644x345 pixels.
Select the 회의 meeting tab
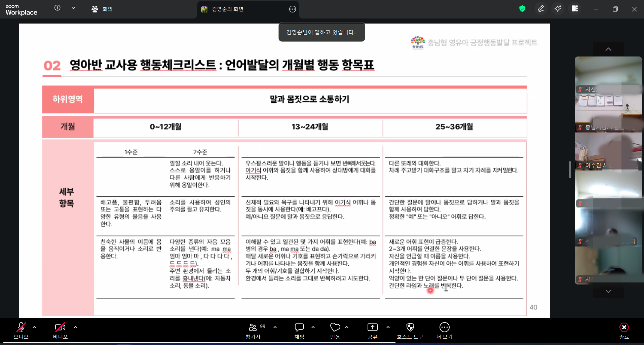(102, 9)
